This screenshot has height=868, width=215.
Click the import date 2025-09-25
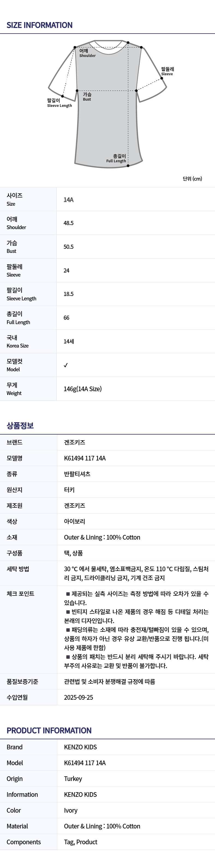(x=79, y=697)
